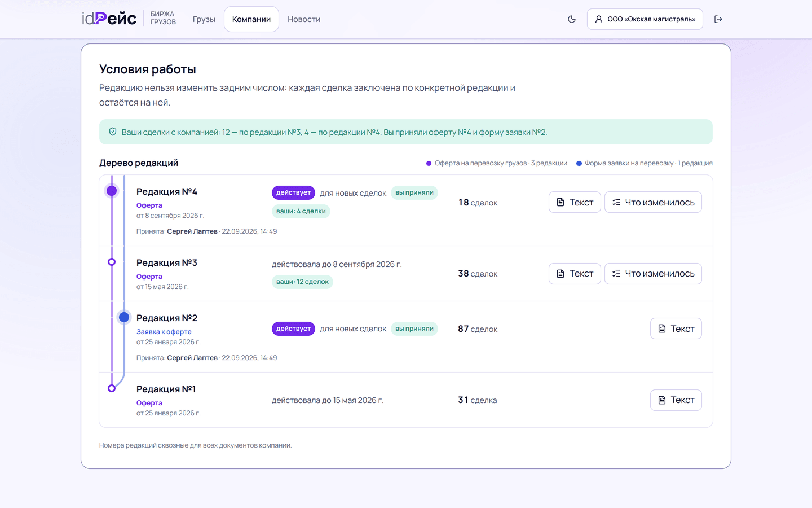The height and width of the screenshot is (508, 812).
Task: Click blue legend dot for Форма заявки
Action: [579, 163]
